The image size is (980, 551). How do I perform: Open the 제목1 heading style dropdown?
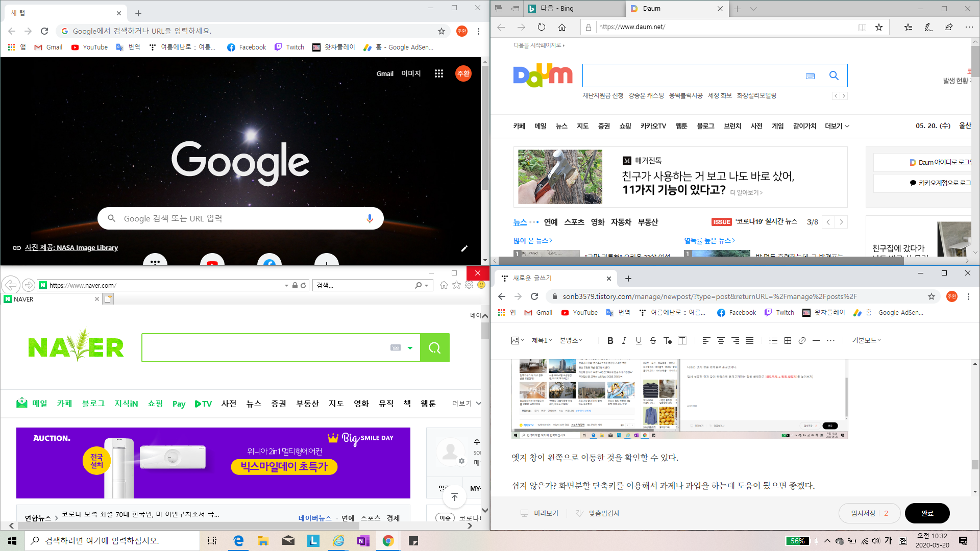[x=542, y=340]
